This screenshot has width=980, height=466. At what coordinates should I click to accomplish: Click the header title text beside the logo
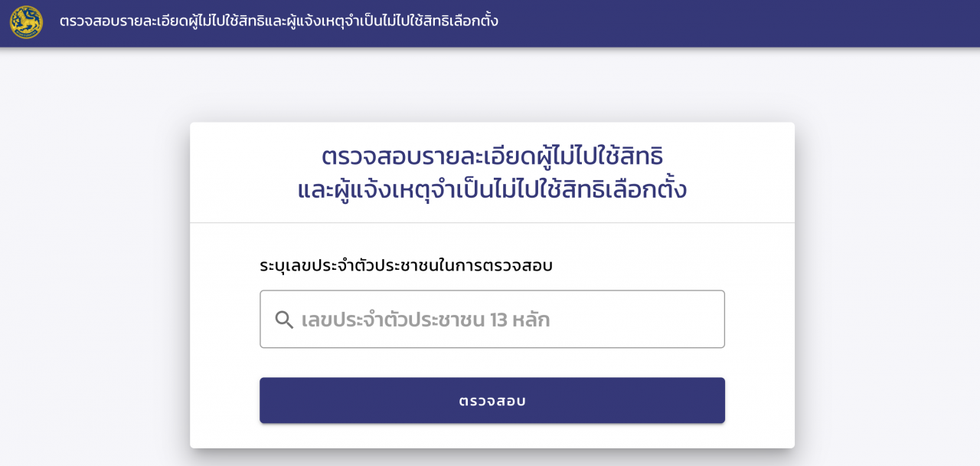279,21
